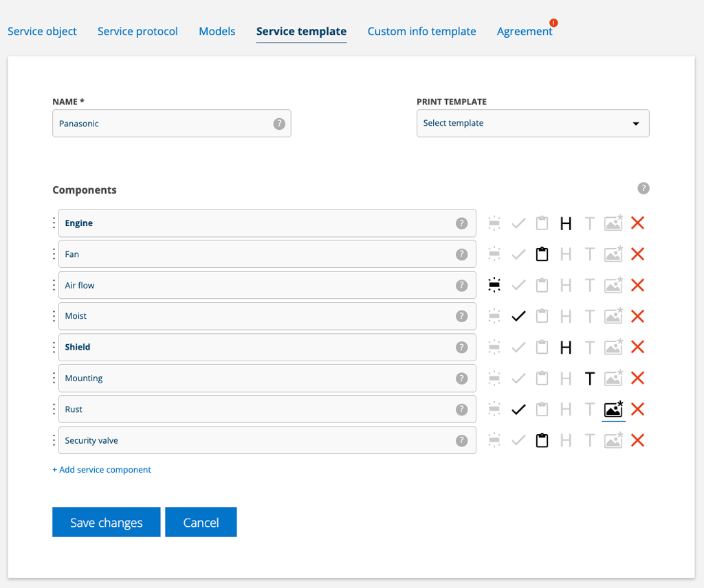Toggle the heading H option for Shield
The image size is (704, 588).
tap(566, 348)
